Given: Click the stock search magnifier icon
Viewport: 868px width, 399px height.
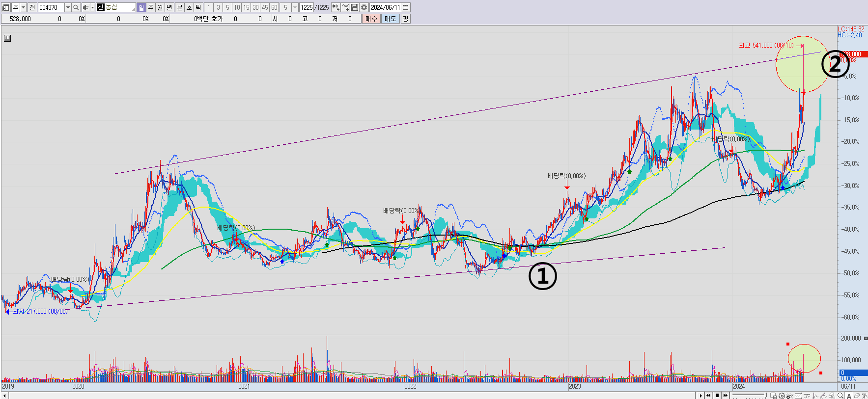Looking at the screenshot, I should pos(76,7).
